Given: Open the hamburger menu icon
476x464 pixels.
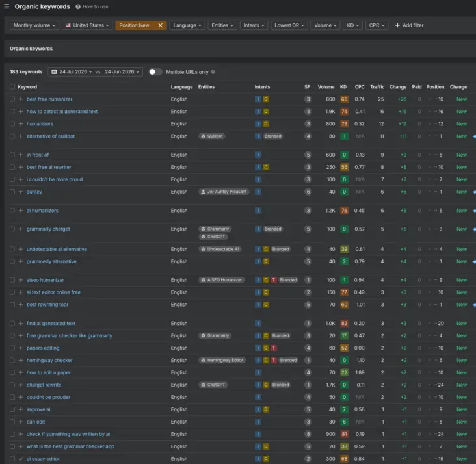Looking at the screenshot, I should click(7, 6).
